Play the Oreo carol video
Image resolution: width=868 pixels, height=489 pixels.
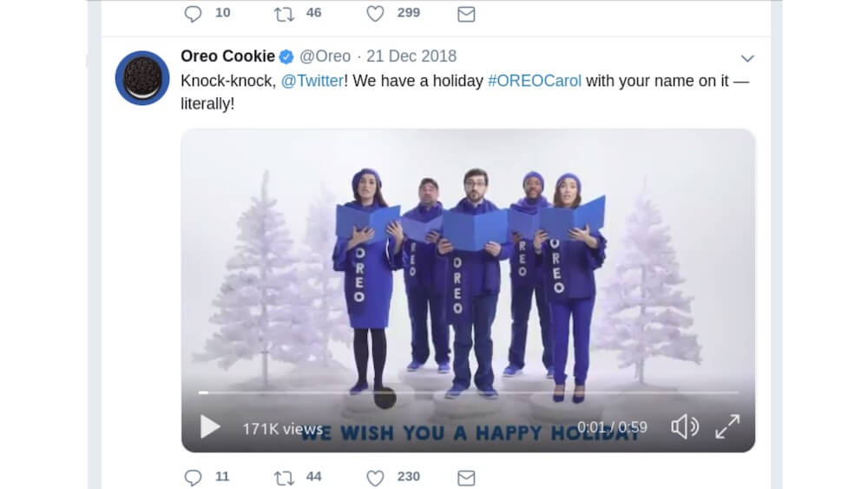(210, 426)
